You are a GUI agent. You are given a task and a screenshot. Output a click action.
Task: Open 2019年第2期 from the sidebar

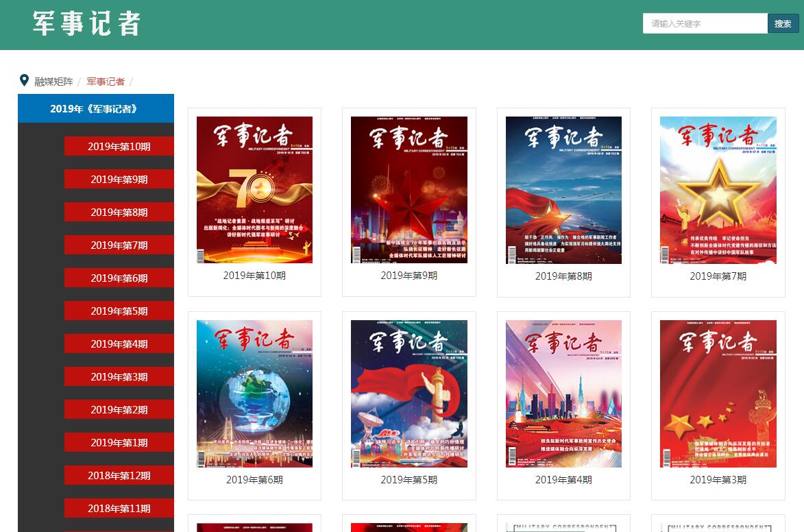click(119, 410)
